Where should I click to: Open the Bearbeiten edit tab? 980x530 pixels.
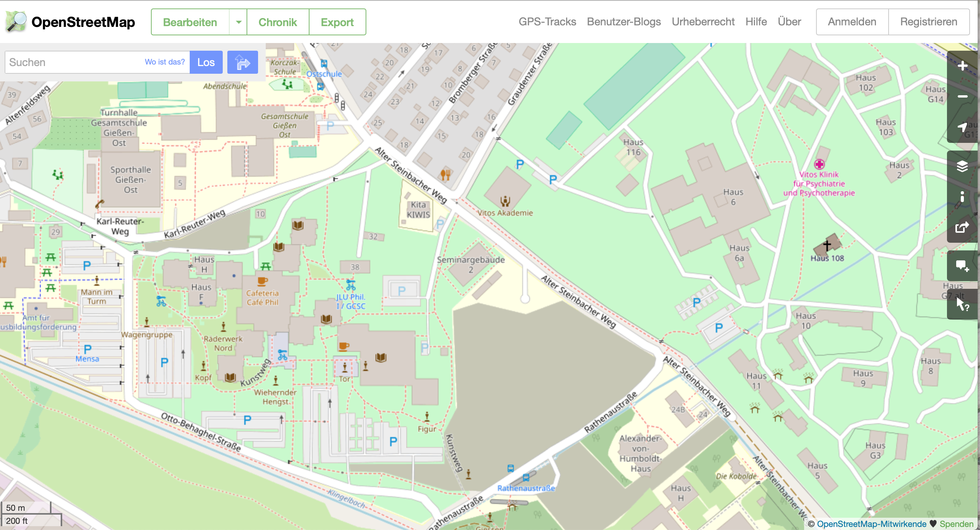coord(190,22)
